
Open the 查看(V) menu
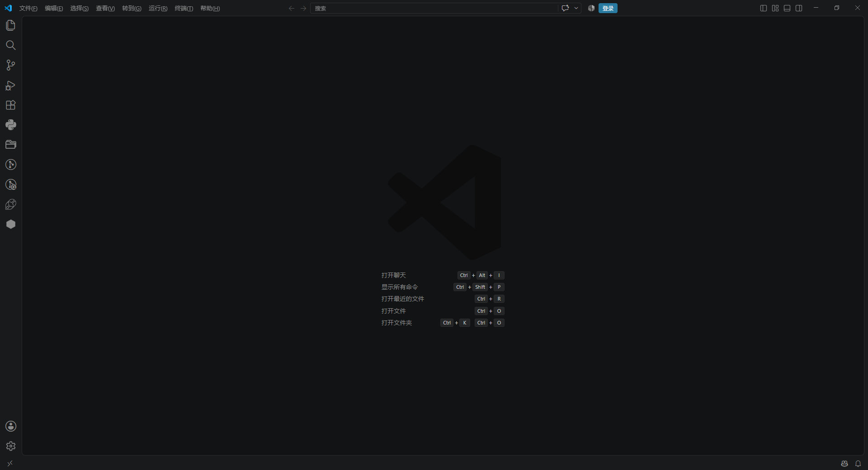105,8
